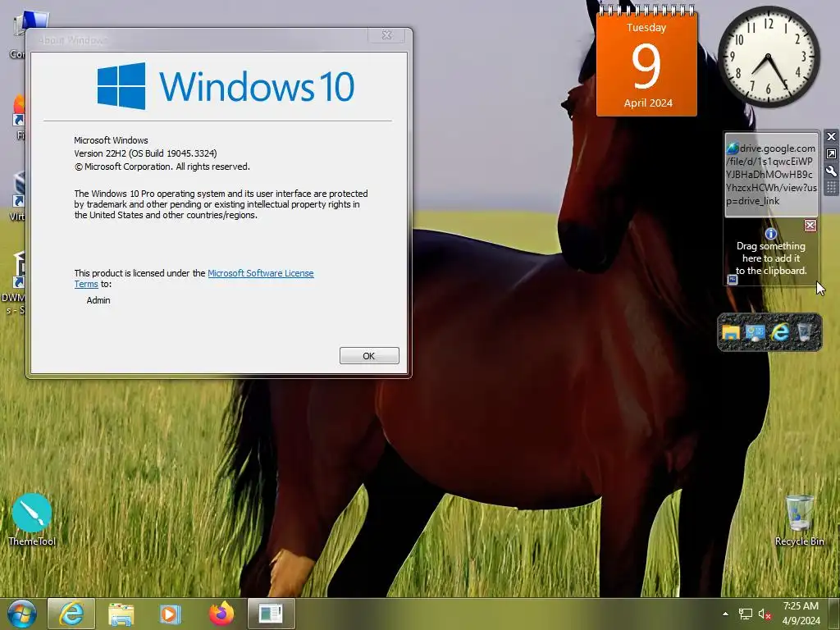Select the drive.google.com clipboard entry

771,175
